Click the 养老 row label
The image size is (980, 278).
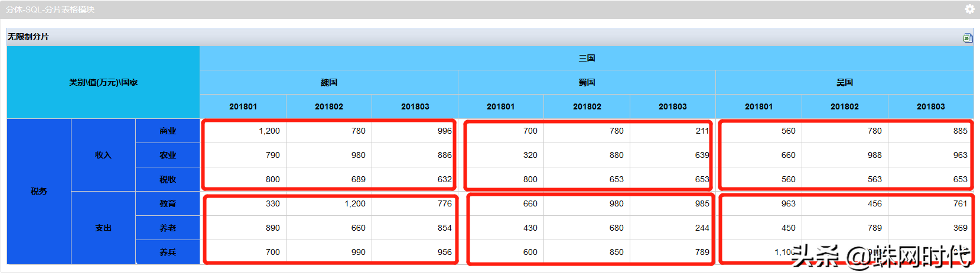168,228
